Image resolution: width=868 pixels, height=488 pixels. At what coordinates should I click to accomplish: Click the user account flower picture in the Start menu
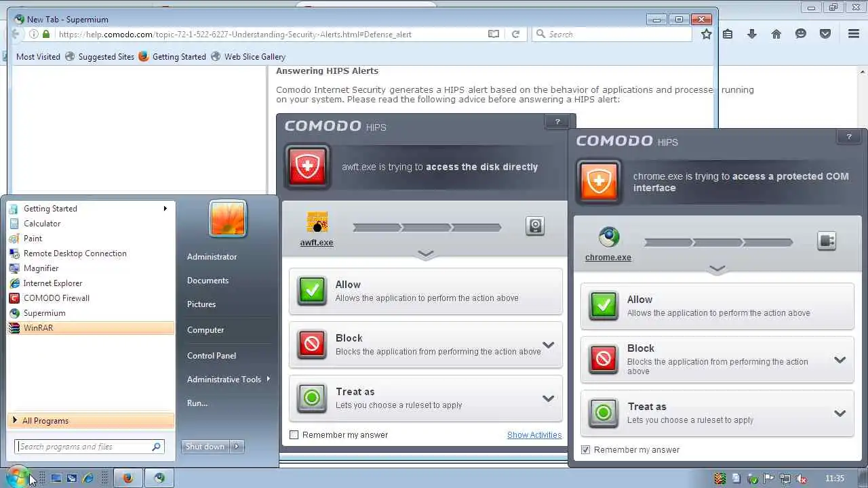click(x=228, y=220)
